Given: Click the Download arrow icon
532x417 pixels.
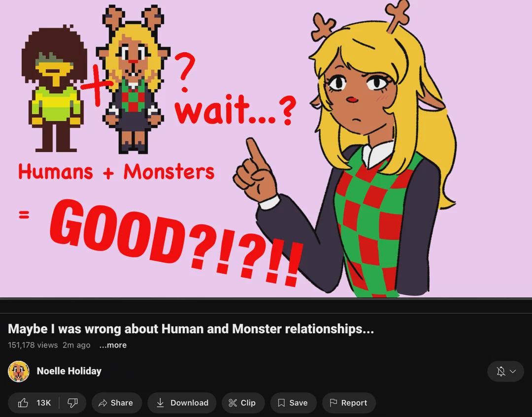Looking at the screenshot, I should [x=160, y=403].
